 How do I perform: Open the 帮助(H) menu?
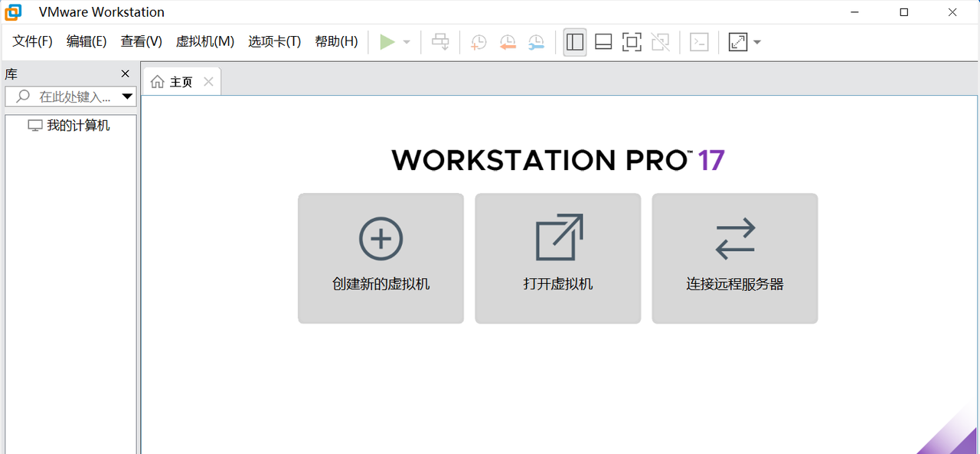[335, 41]
